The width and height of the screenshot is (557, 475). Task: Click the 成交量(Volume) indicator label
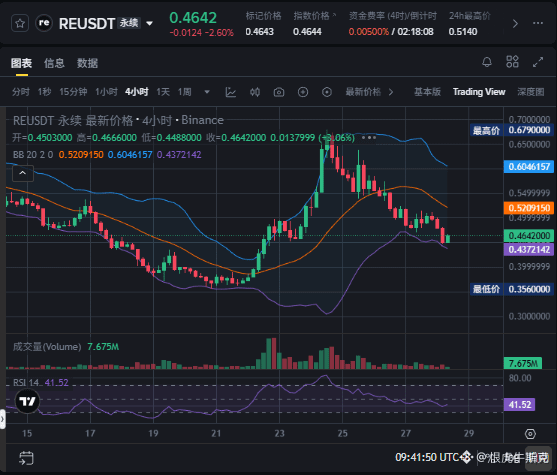coord(47,347)
